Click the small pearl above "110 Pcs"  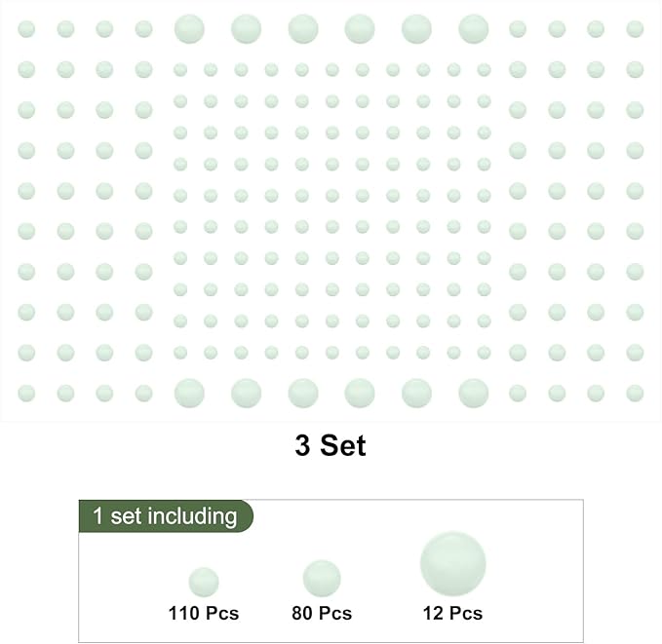click(x=204, y=582)
